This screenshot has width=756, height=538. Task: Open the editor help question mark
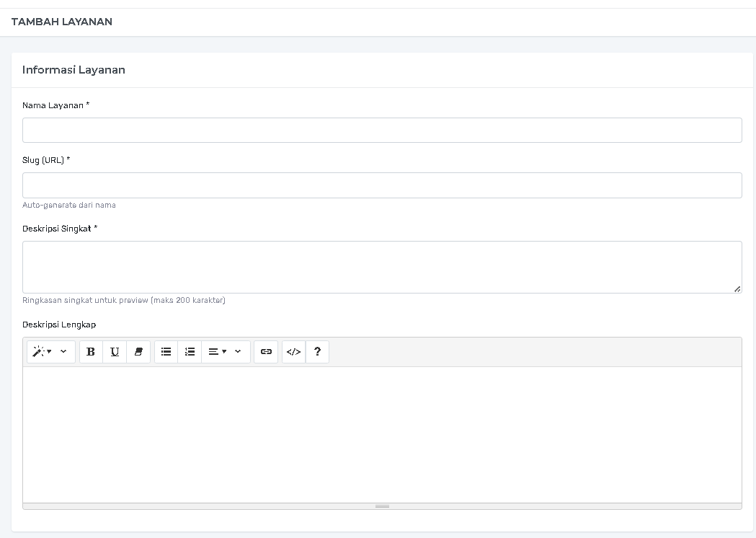tap(317, 352)
